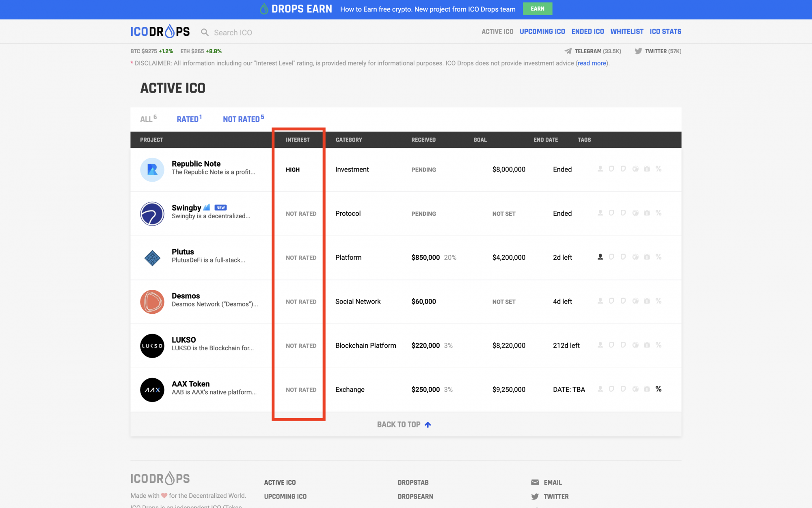The width and height of the screenshot is (812, 508).
Task: Click the green EARN button
Action: [x=538, y=9]
